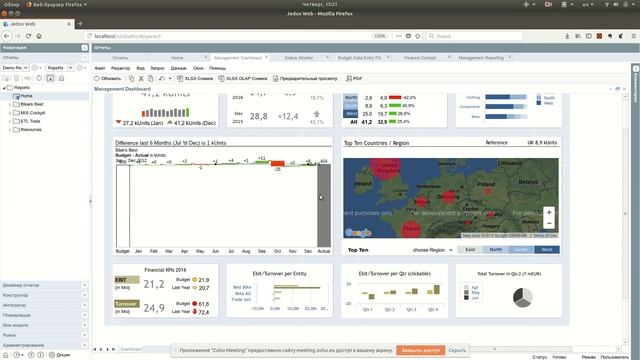This screenshot has height=360, width=640.
Task: Select the West region toggle
Action: 547,249
